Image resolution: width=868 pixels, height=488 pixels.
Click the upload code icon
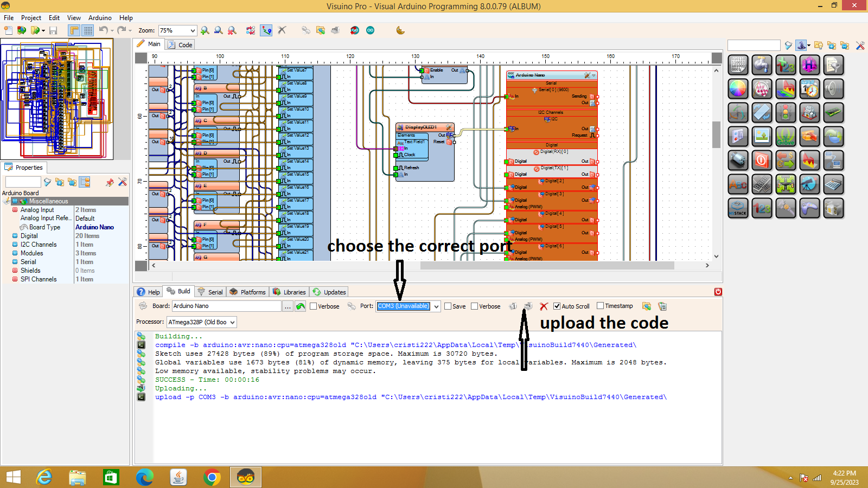pos(528,306)
